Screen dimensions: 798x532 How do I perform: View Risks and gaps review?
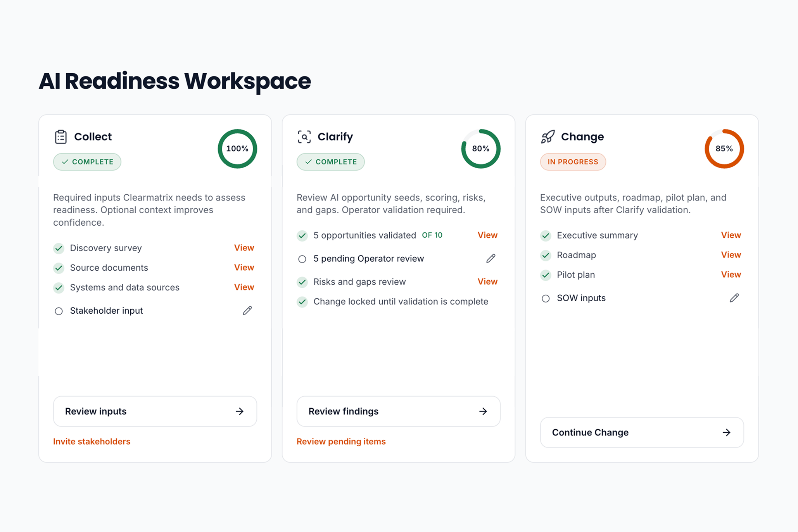(x=487, y=282)
